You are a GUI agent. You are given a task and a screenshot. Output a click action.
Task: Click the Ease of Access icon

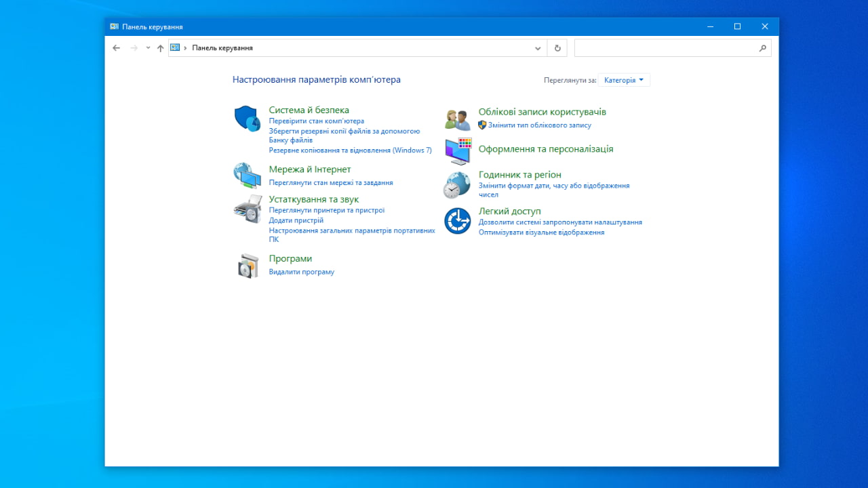coord(457,221)
